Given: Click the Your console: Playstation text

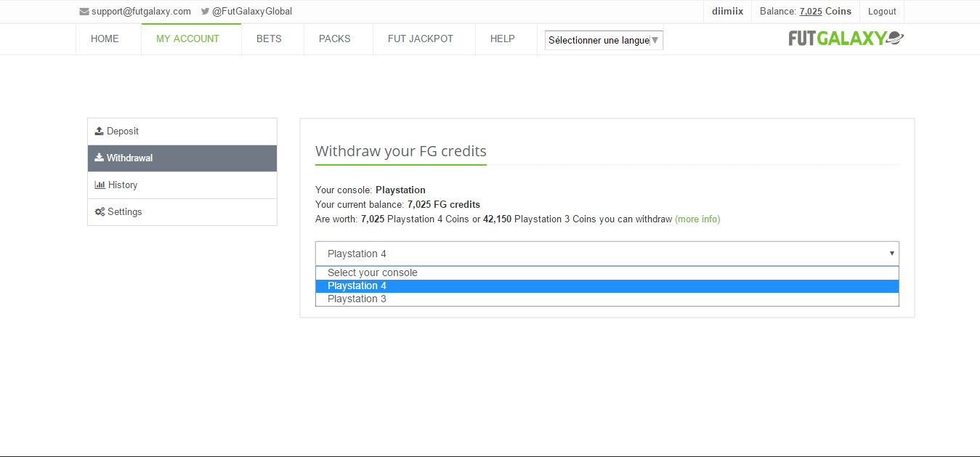Looking at the screenshot, I should (x=370, y=190).
